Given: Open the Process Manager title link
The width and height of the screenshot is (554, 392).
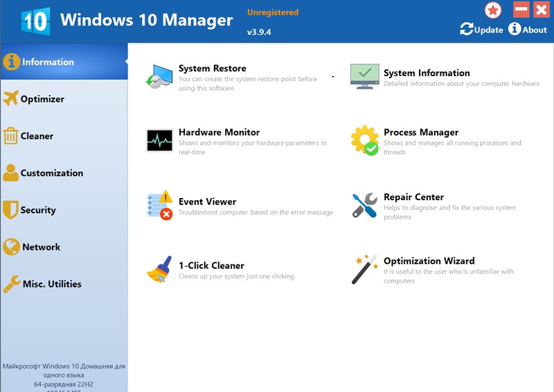Looking at the screenshot, I should pos(421,132).
